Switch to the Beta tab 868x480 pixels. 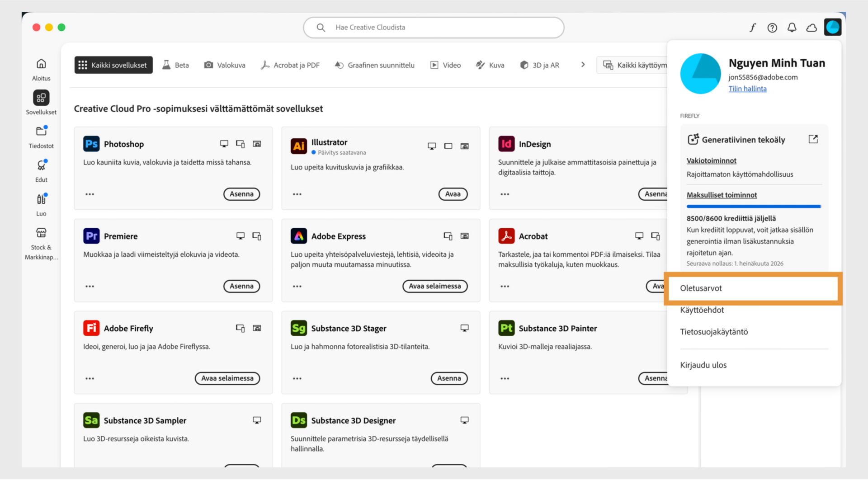click(x=176, y=65)
